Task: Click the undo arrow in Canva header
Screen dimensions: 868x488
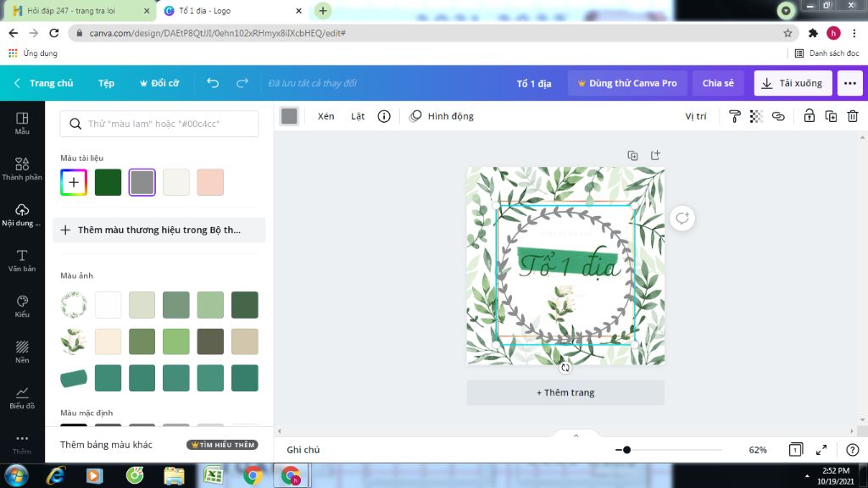Action: tap(213, 83)
